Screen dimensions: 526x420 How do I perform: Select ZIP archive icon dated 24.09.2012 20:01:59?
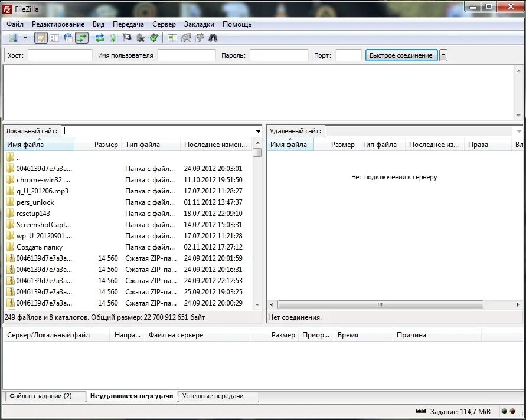(11, 258)
